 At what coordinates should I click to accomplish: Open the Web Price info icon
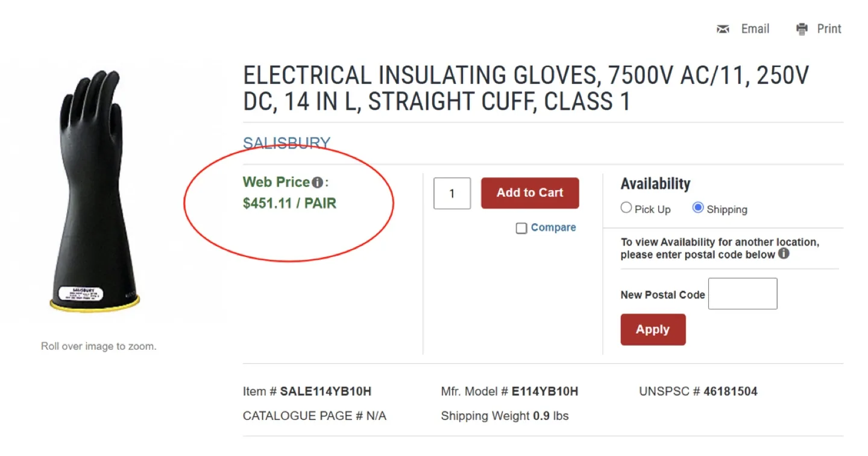[317, 182]
